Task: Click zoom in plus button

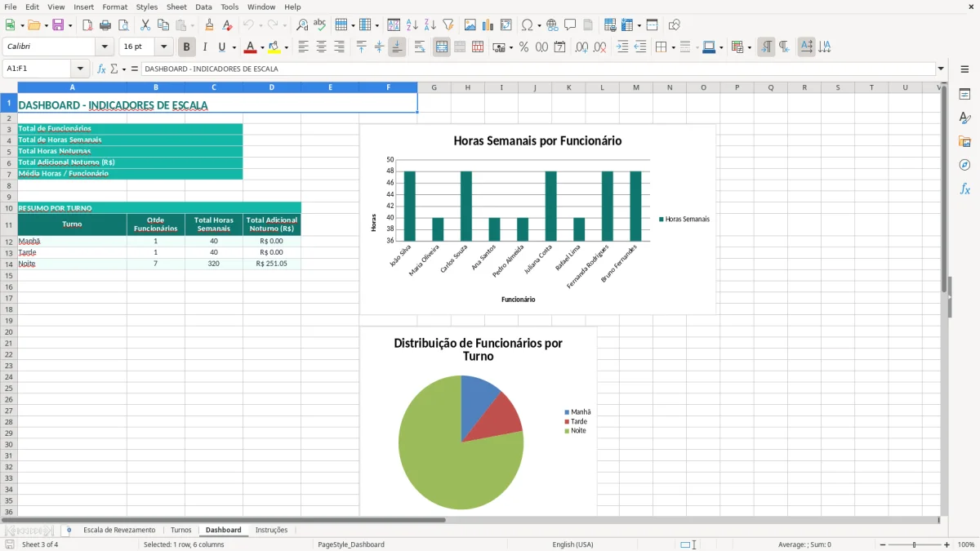Action: point(947,544)
